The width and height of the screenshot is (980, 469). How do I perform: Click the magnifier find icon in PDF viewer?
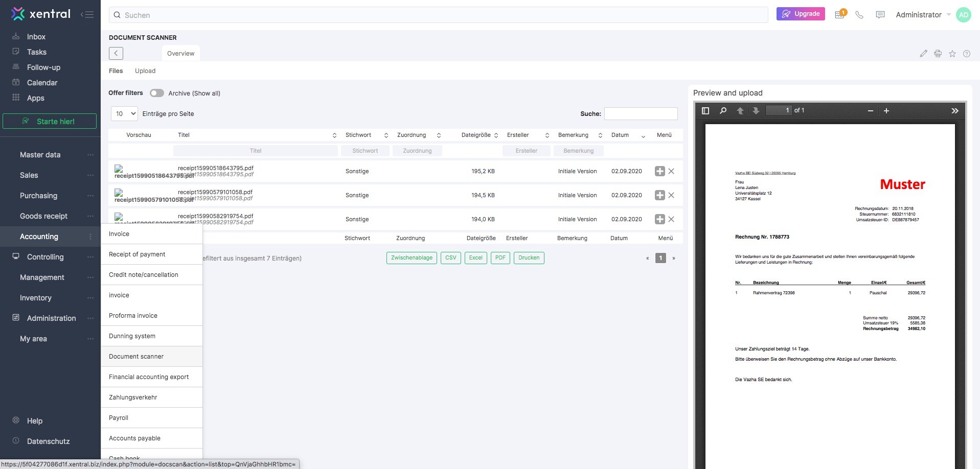tap(723, 111)
